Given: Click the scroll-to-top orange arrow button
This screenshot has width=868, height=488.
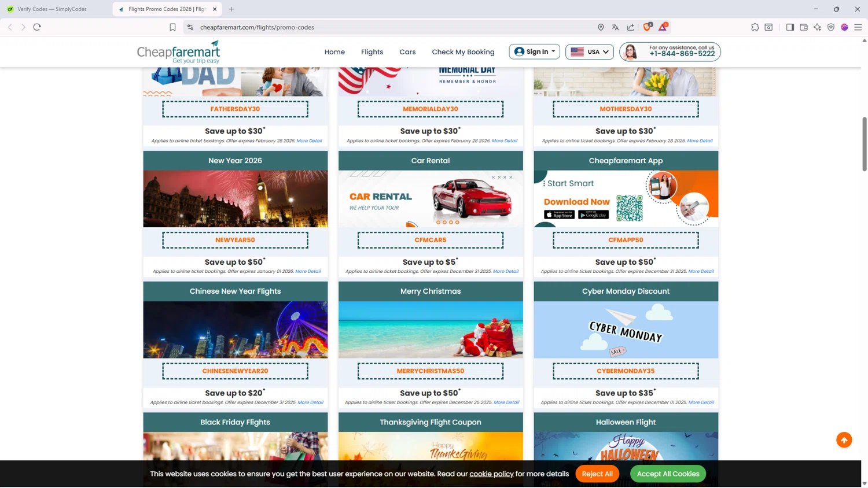Looking at the screenshot, I should (844, 440).
